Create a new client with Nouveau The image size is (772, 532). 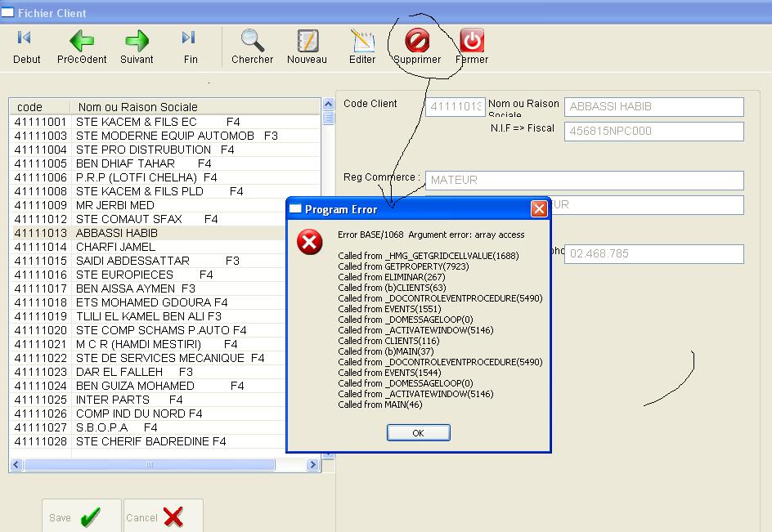(x=307, y=47)
